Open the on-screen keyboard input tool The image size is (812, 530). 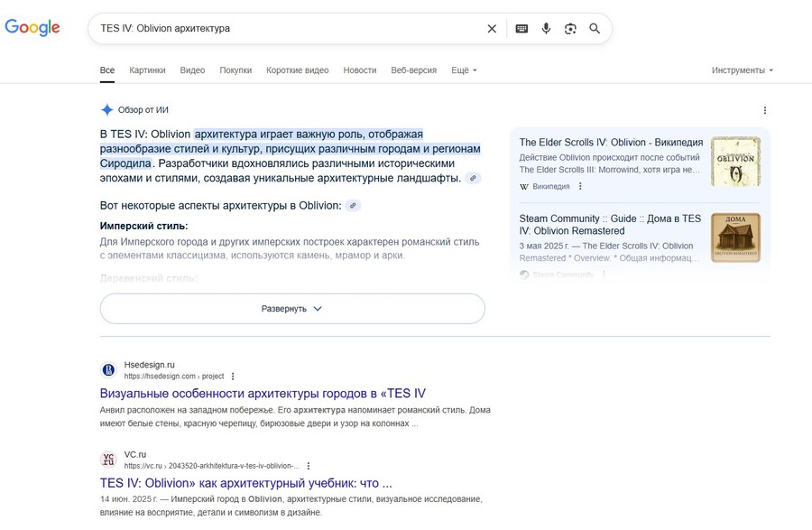pos(521,29)
